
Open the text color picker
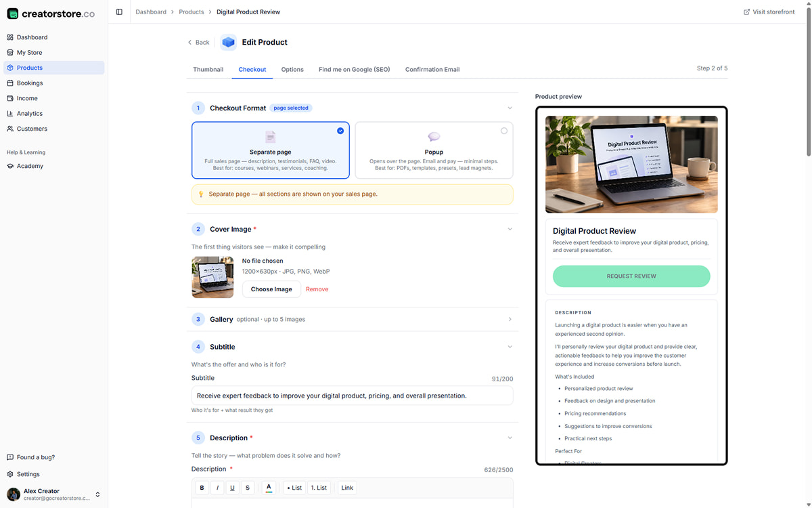pos(269,488)
